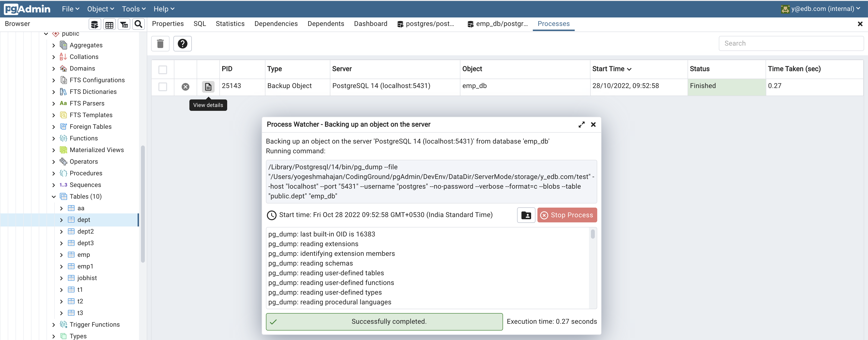
Task: Open the Storage Manager icon in Process Watcher
Action: [526, 215]
